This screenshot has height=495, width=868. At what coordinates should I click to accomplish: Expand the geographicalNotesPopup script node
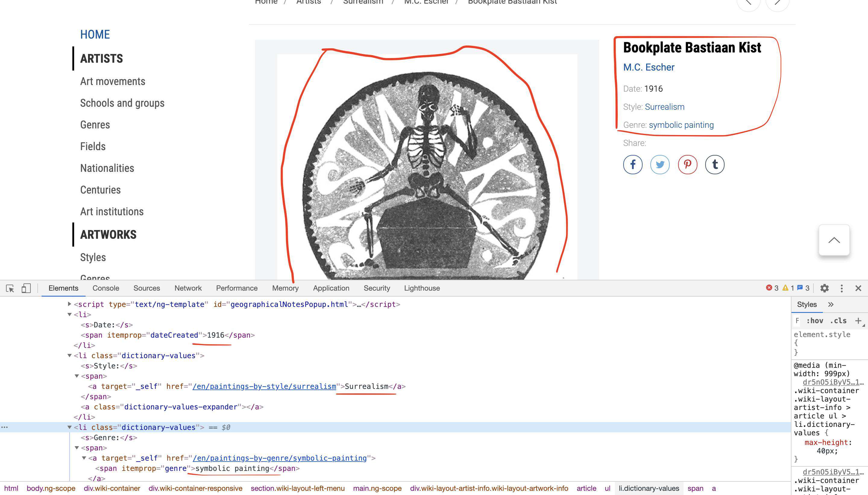tap(69, 304)
